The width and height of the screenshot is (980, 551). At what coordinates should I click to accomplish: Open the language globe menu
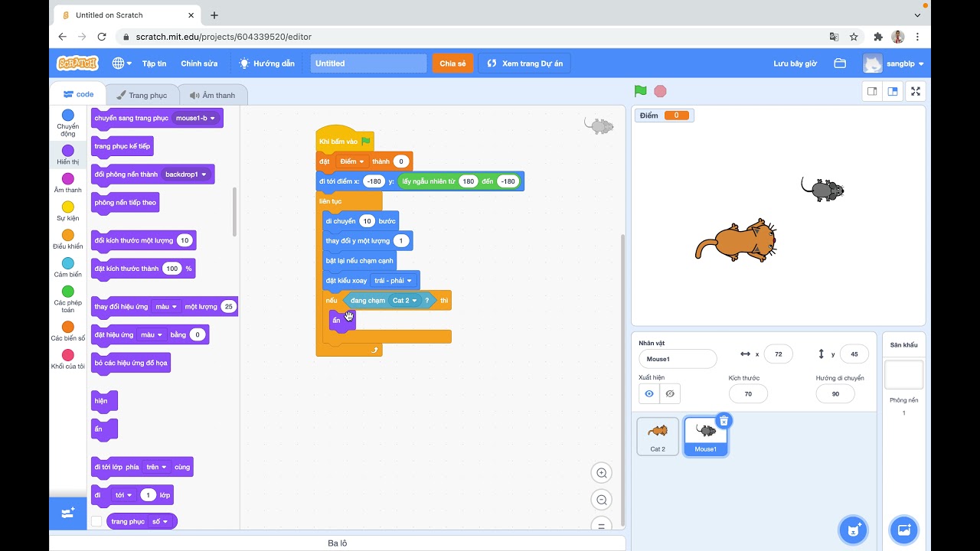(122, 64)
